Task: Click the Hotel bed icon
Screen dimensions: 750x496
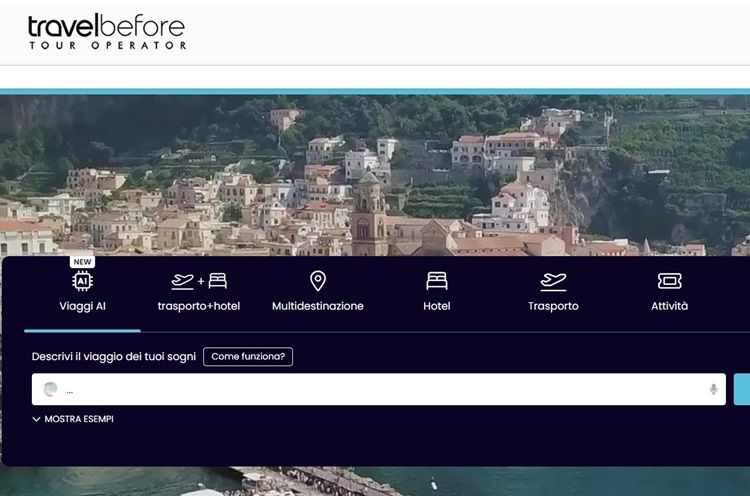Action: 436,281
